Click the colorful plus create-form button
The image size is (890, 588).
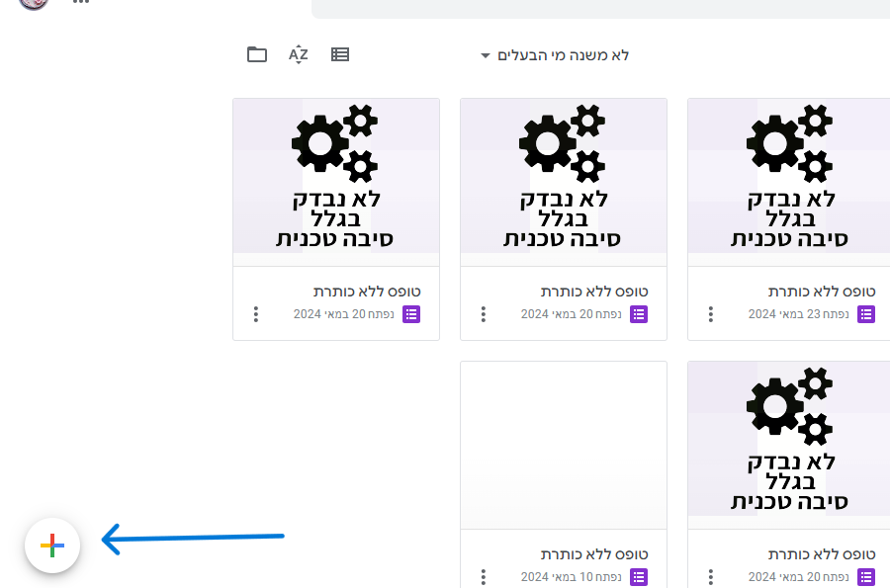point(52,545)
